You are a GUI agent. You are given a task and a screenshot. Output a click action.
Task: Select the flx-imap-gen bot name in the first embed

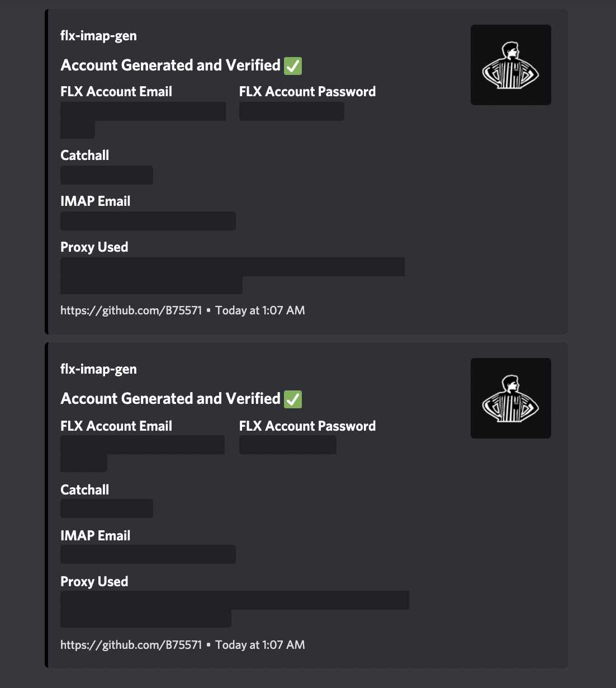pyautogui.click(x=99, y=35)
